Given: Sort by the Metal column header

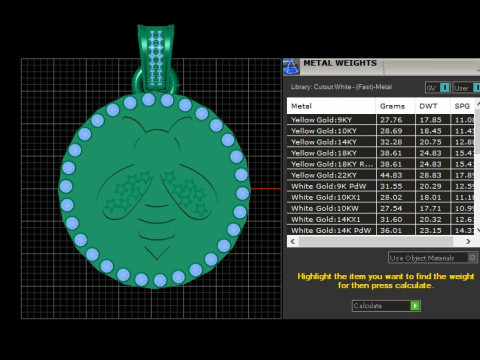Looking at the screenshot, I should [x=331, y=106].
